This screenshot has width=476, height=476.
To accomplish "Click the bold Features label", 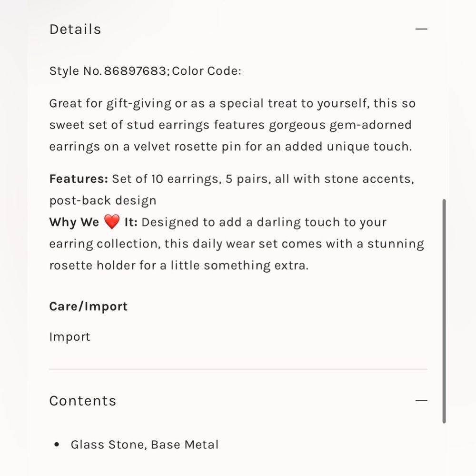I will (x=79, y=179).
